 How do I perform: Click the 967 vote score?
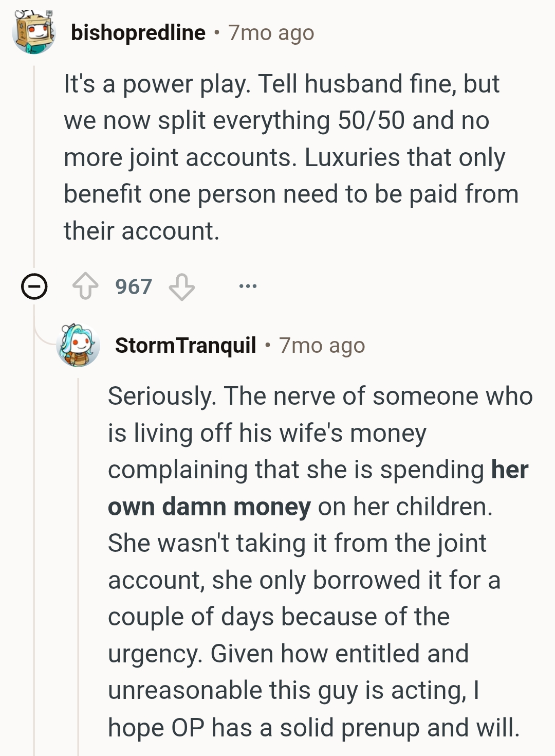134,286
